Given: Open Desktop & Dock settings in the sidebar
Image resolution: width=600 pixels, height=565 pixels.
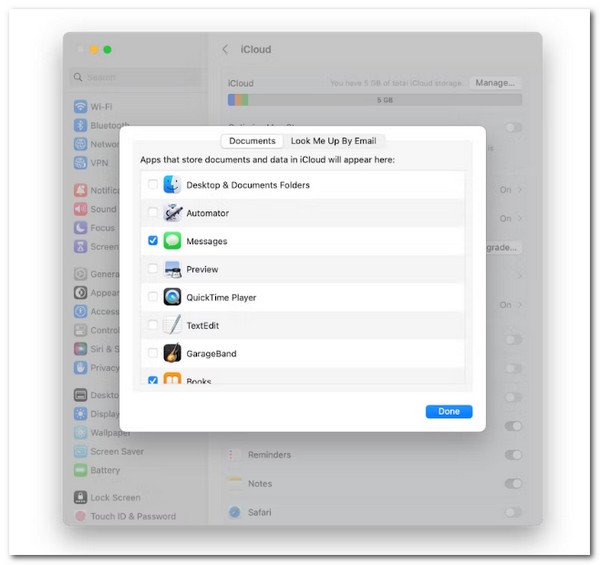Looking at the screenshot, I should click(96, 395).
